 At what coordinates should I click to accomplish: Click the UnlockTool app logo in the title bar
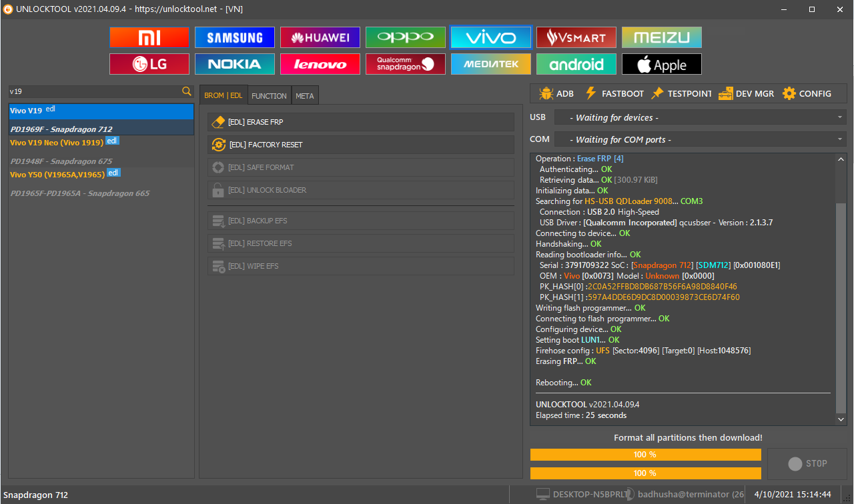[x=8, y=9]
